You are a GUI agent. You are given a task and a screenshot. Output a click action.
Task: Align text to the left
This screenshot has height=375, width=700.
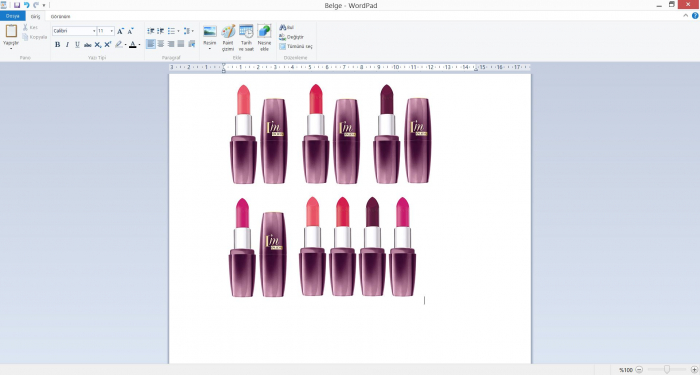coord(151,44)
